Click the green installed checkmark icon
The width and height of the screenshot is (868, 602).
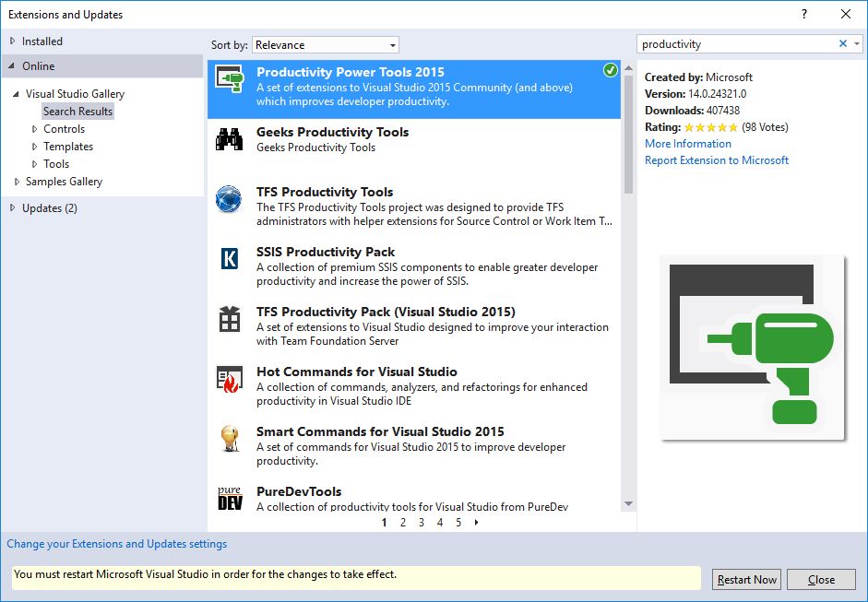coord(610,70)
